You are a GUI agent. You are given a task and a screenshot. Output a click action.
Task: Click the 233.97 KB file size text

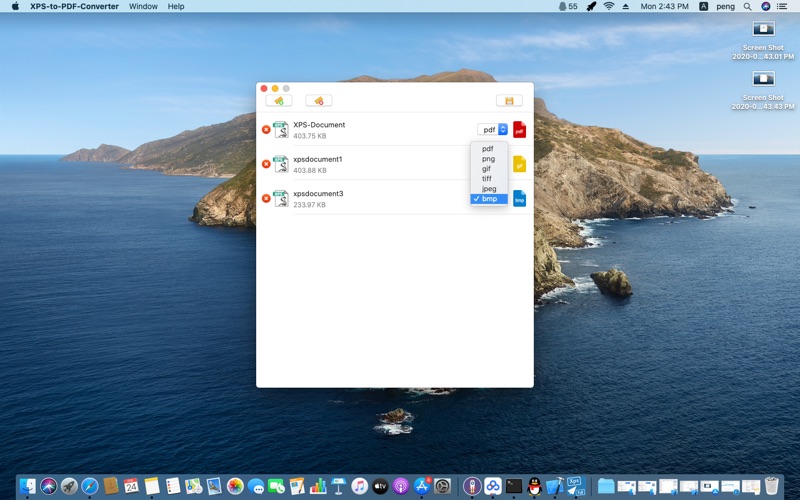[x=309, y=205]
